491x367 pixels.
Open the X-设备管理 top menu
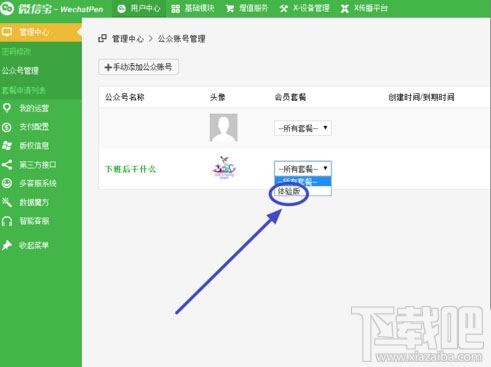click(305, 9)
